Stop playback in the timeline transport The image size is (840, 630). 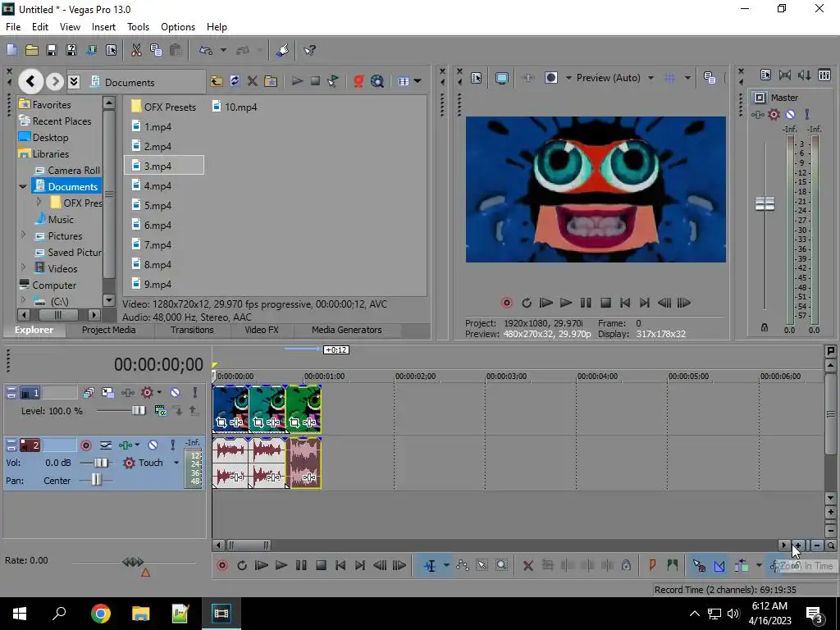pyautogui.click(x=321, y=565)
